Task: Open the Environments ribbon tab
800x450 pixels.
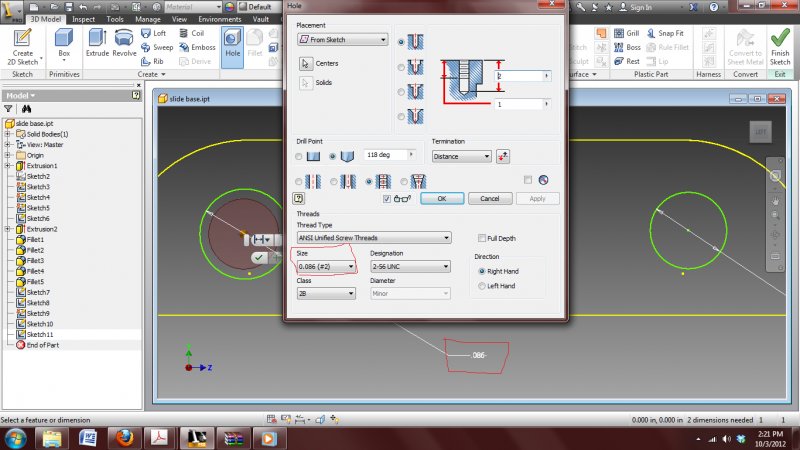Action: [219, 18]
